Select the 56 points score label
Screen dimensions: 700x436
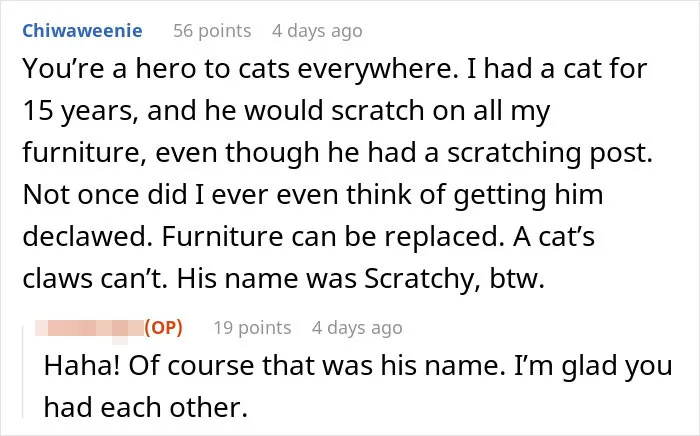click(212, 31)
